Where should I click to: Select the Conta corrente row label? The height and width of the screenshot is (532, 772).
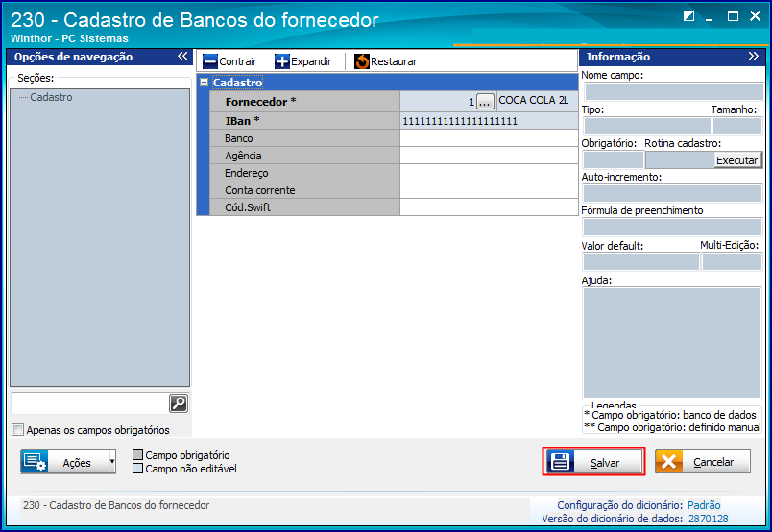[304, 190]
